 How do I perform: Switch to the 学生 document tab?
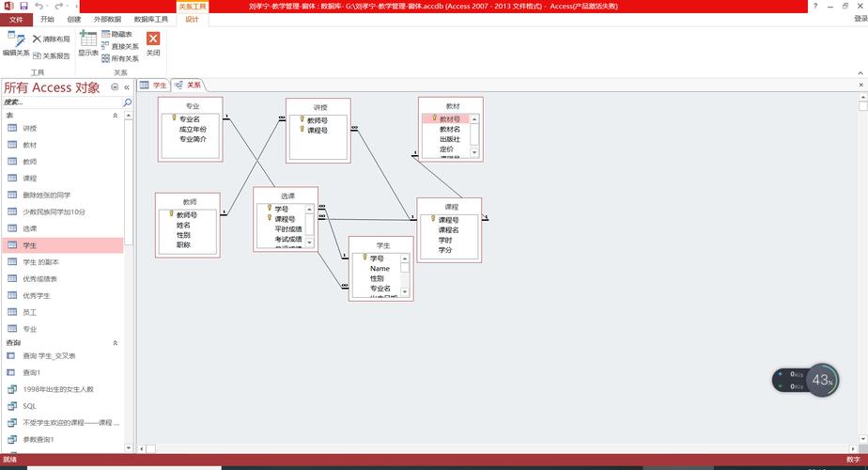(x=154, y=86)
